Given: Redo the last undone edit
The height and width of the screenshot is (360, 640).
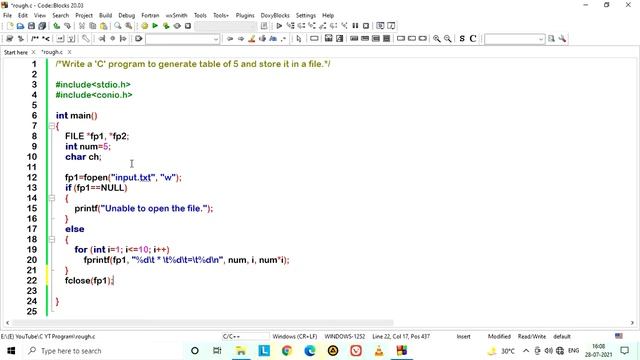Looking at the screenshot, I should click(67, 26).
